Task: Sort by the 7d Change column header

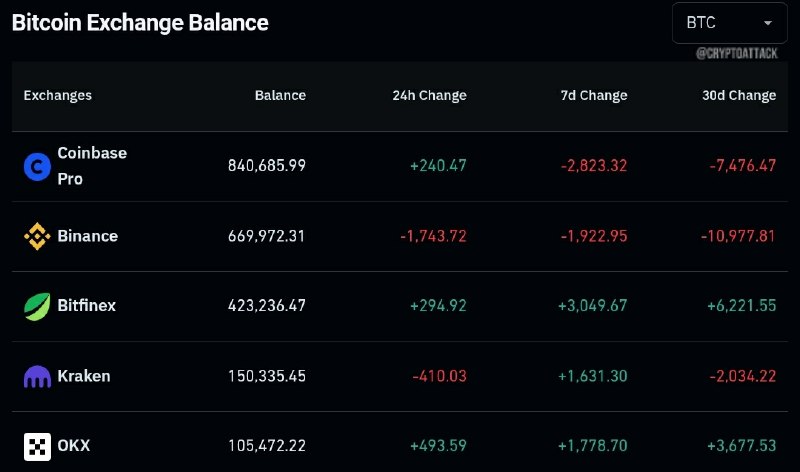Action: pyautogui.click(x=594, y=95)
